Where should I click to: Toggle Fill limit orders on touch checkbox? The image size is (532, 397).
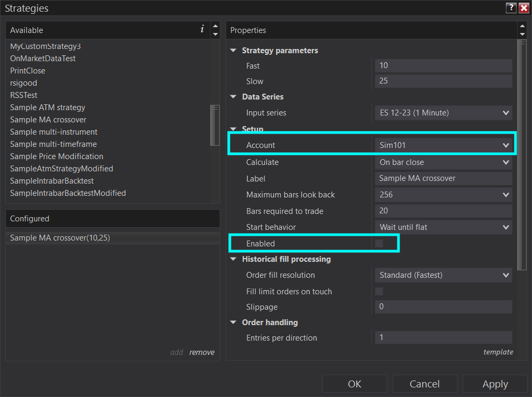[x=379, y=291]
